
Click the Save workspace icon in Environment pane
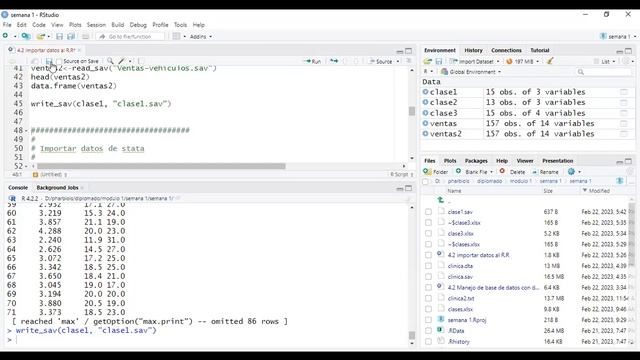pyautogui.click(x=439, y=61)
